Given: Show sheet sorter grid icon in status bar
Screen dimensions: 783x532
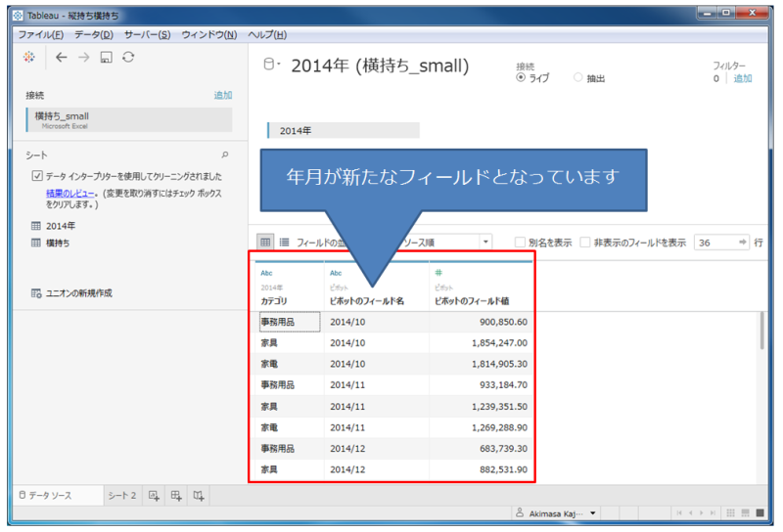Looking at the screenshot, I should tap(730, 513).
